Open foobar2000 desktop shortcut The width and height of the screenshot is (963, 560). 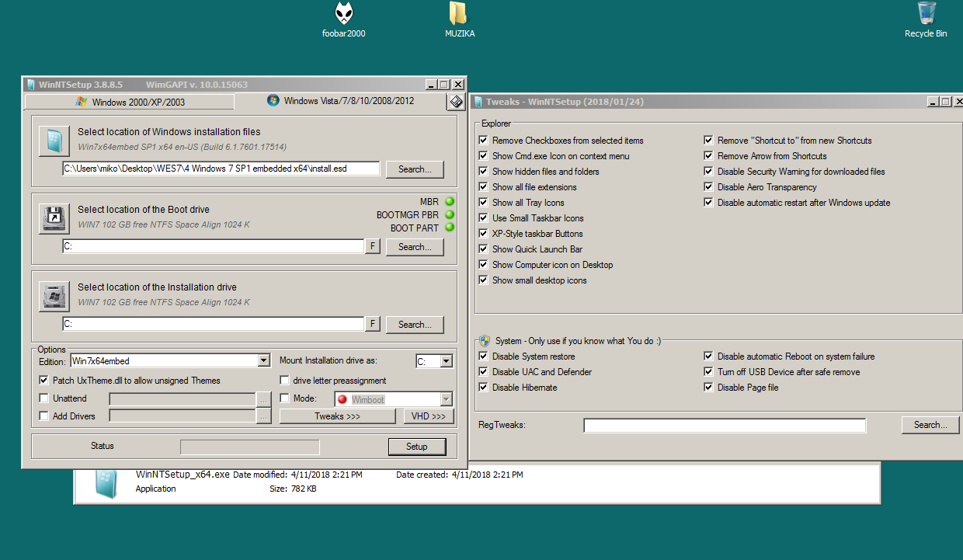[x=343, y=19]
